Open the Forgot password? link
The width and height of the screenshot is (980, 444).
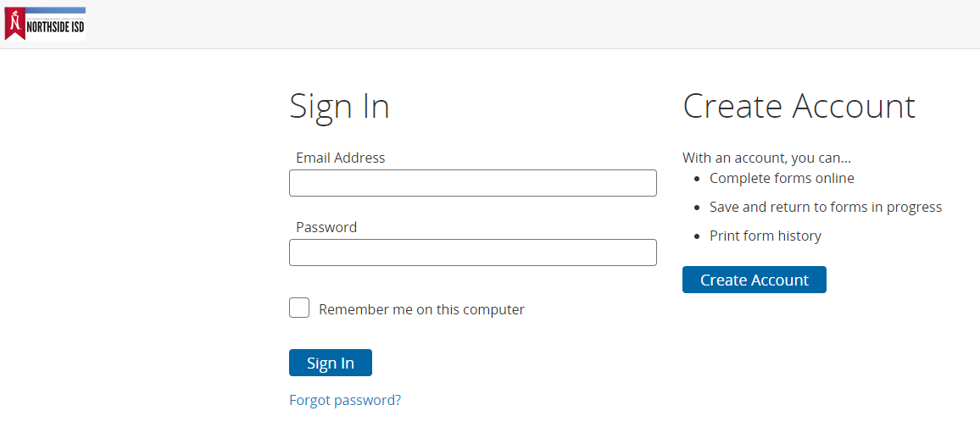345,400
